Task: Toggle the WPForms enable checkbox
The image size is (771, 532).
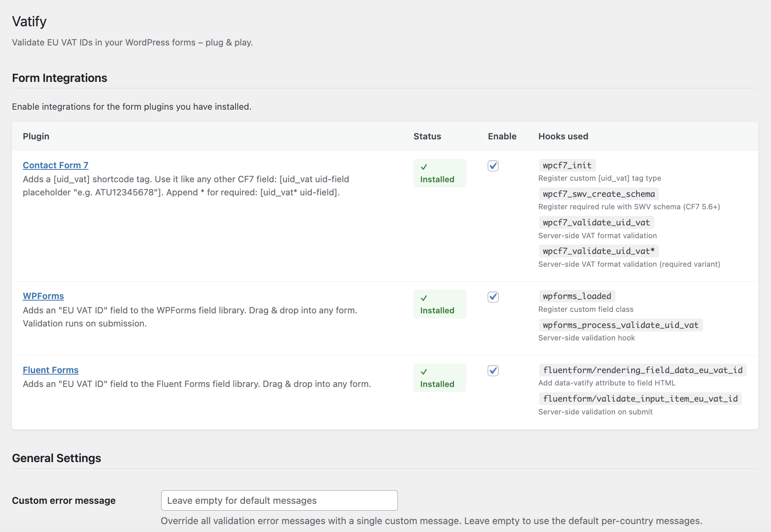Action: click(493, 297)
